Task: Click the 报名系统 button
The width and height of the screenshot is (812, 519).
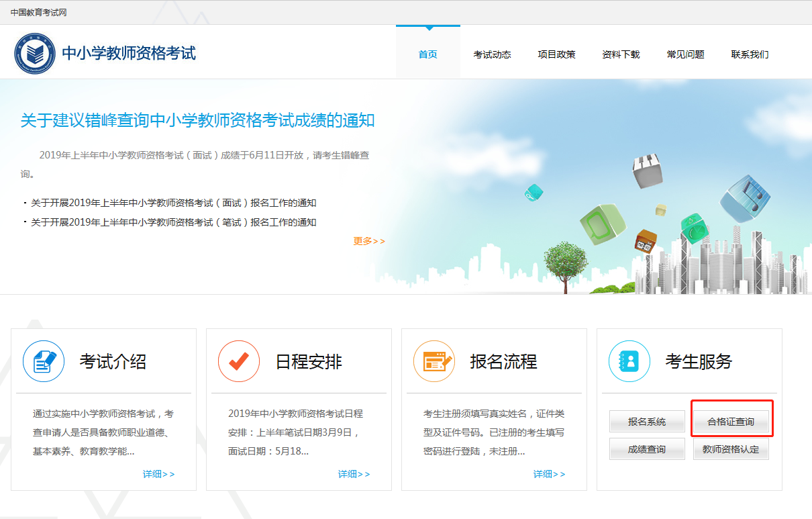Action: (647, 422)
